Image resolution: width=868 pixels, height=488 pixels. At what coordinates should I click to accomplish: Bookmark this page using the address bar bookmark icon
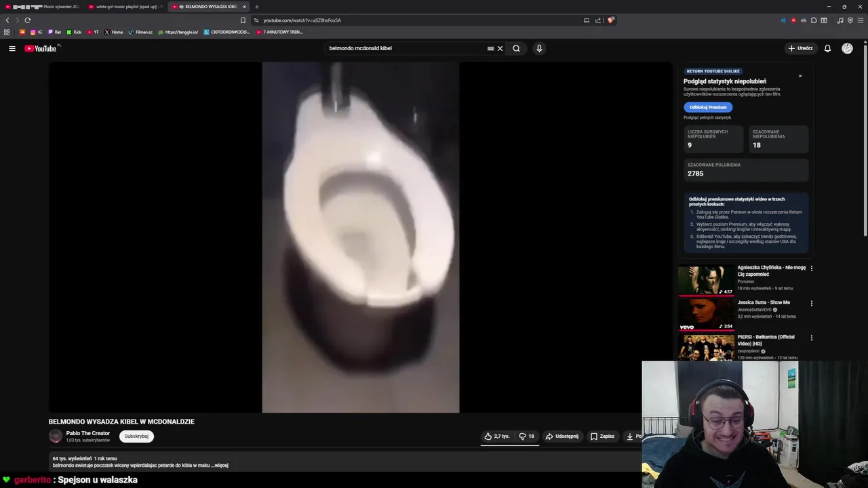(243, 20)
